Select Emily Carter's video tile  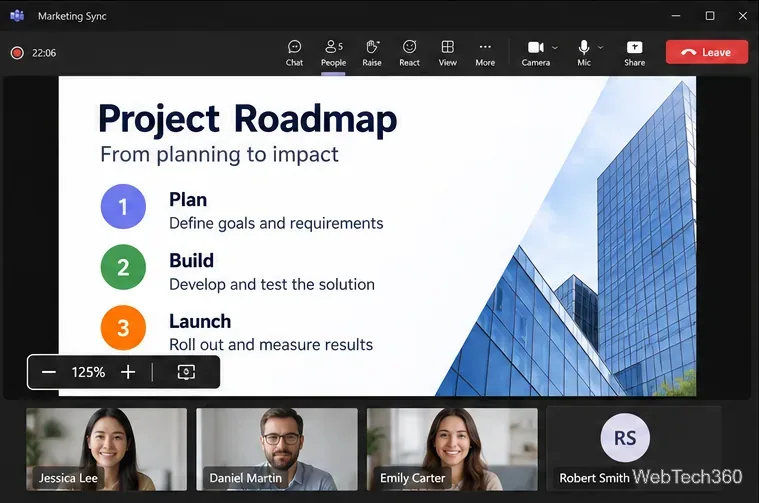pyautogui.click(x=452, y=449)
